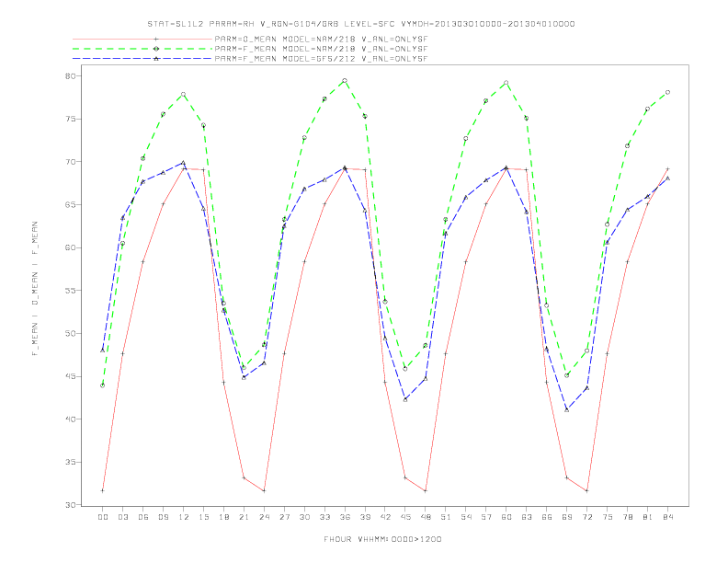Click the y-axis tick label 40
The image size is (728, 563).
point(70,419)
